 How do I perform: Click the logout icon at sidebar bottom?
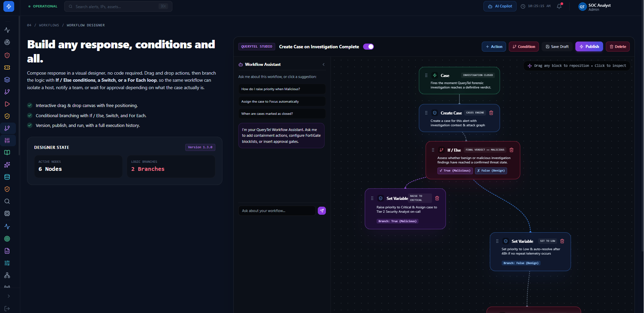(x=7, y=309)
